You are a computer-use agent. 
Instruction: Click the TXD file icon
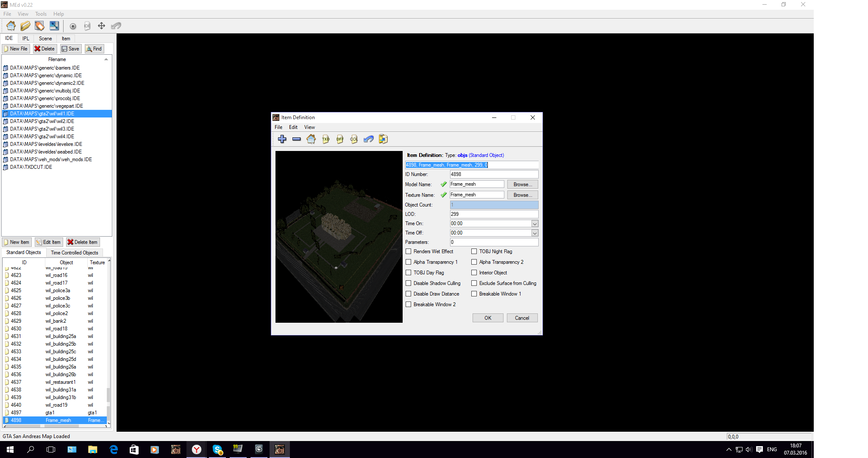click(325, 139)
